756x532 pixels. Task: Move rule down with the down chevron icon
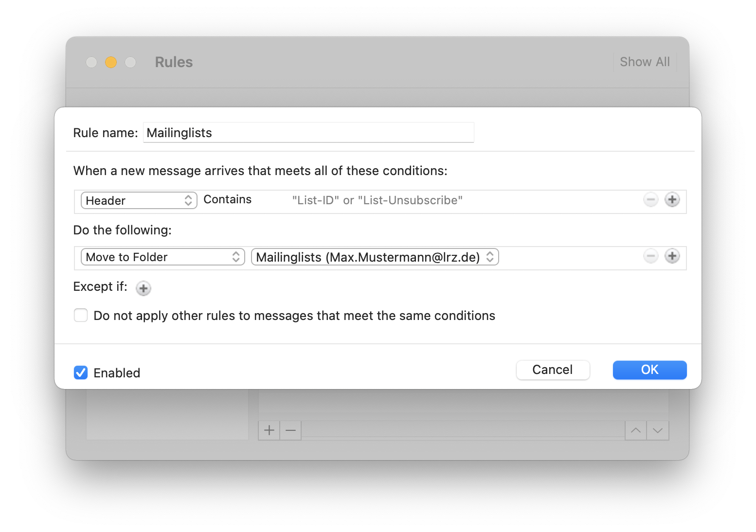point(658,430)
